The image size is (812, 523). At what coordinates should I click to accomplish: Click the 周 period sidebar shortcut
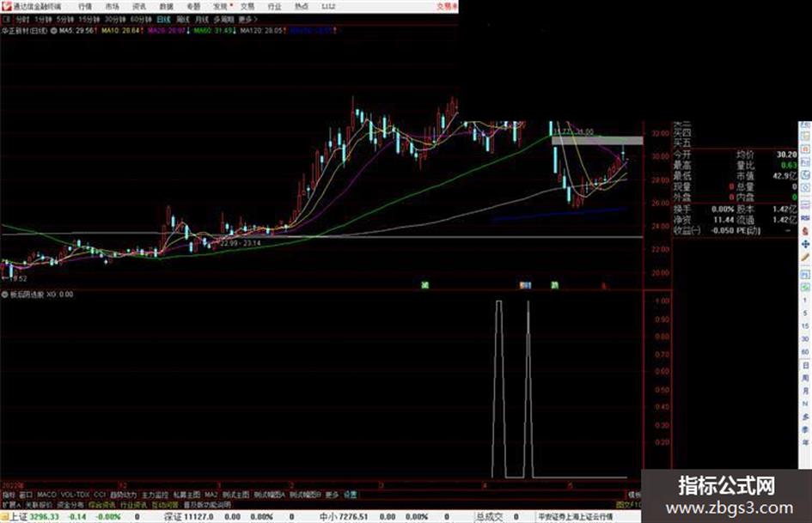(x=805, y=378)
